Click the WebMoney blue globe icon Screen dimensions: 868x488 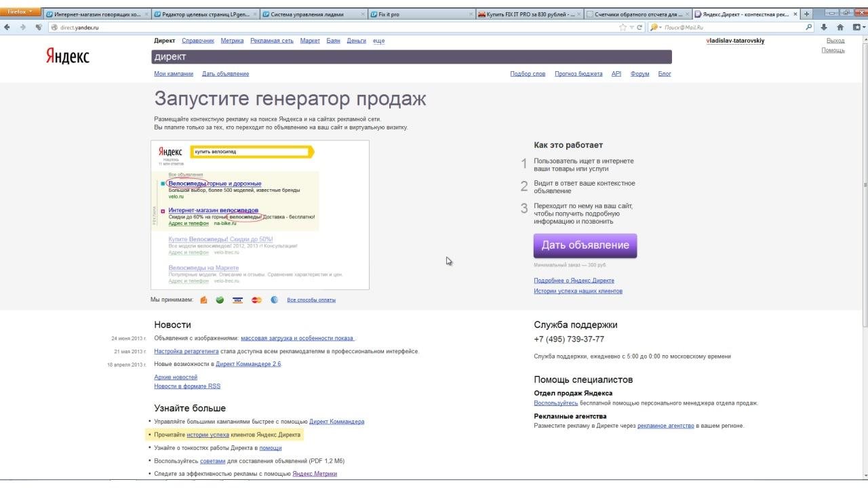[275, 300]
